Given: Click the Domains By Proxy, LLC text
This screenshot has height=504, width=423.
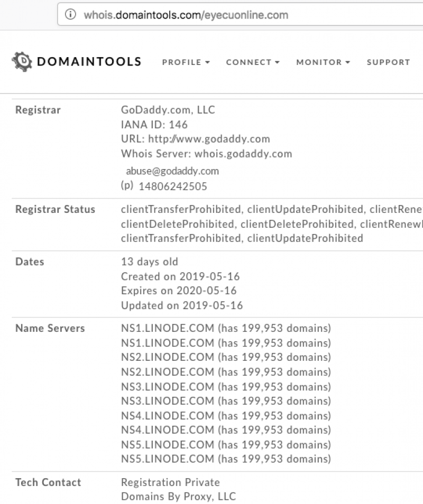Looking at the screenshot, I should click(x=178, y=497).
